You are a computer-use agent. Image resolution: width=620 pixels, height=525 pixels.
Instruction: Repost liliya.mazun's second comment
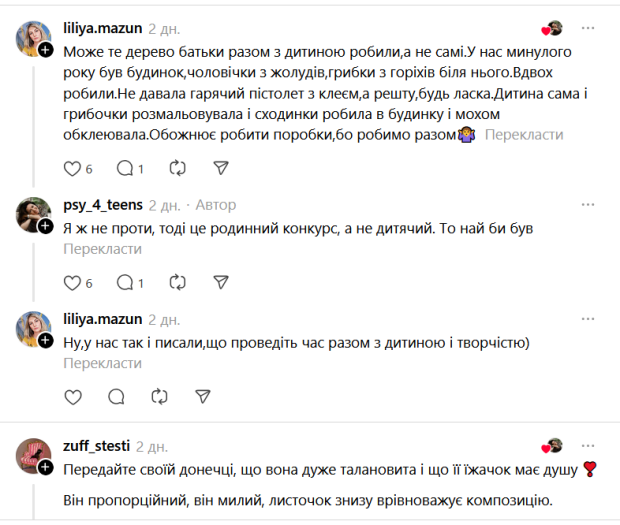pyautogui.click(x=159, y=396)
